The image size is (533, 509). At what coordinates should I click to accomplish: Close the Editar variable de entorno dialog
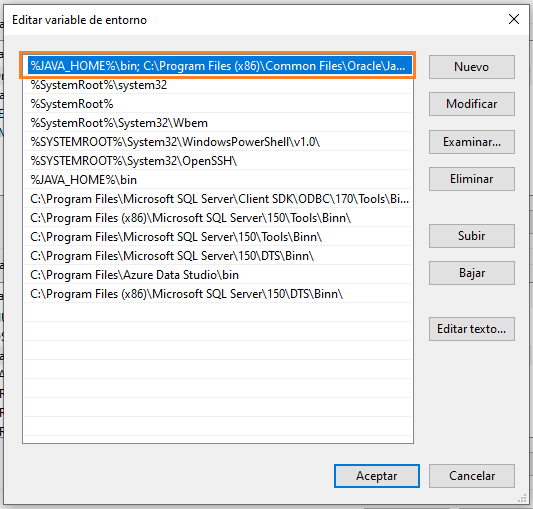point(514,19)
